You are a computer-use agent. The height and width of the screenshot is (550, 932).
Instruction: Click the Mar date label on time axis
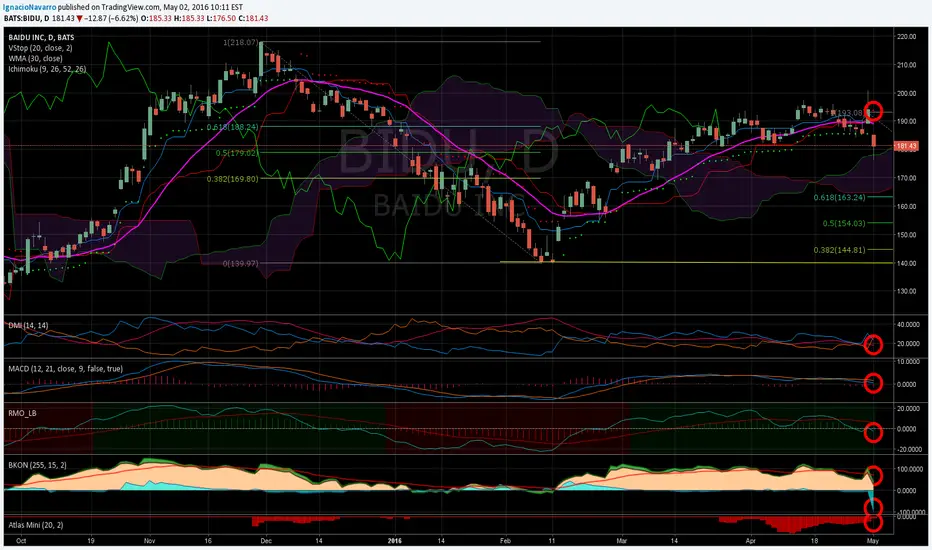click(x=622, y=541)
